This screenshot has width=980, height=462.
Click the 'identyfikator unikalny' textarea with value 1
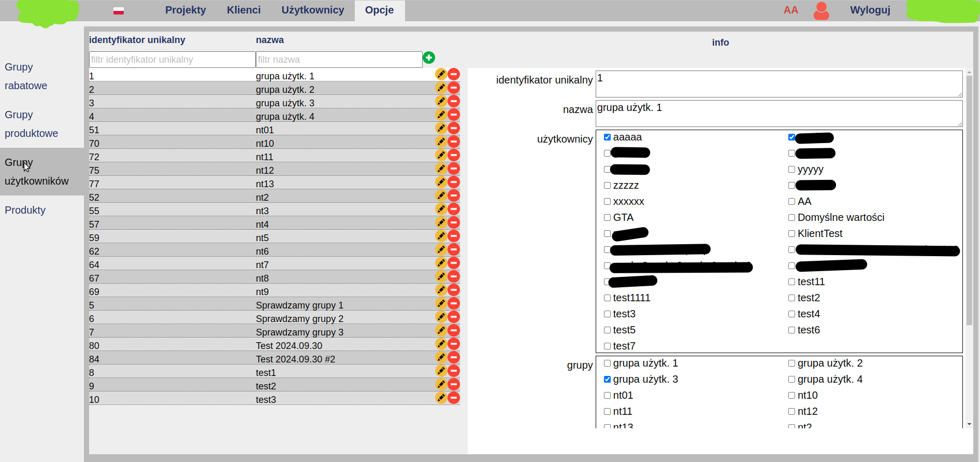(x=779, y=84)
